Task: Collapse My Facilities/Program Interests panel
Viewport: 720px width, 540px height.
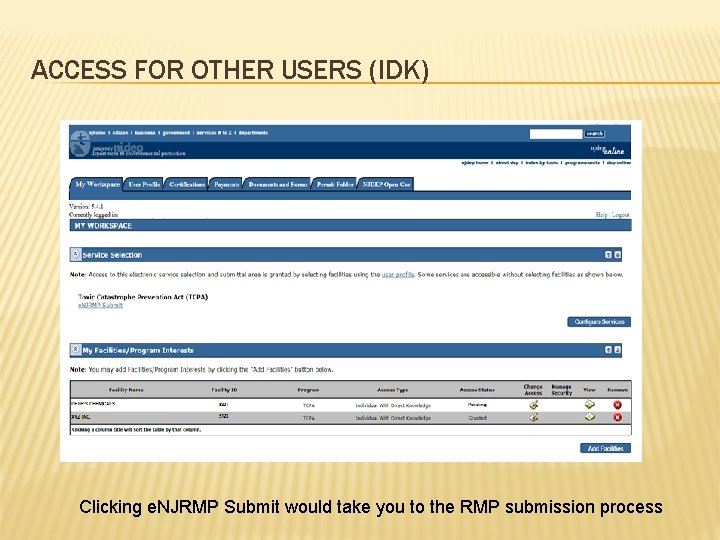Action: [x=76, y=350]
